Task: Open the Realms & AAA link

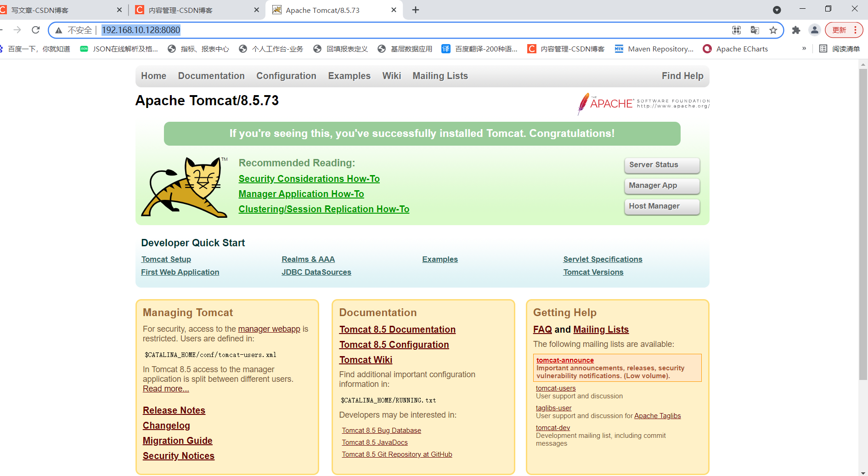Action: [x=308, y=259]
